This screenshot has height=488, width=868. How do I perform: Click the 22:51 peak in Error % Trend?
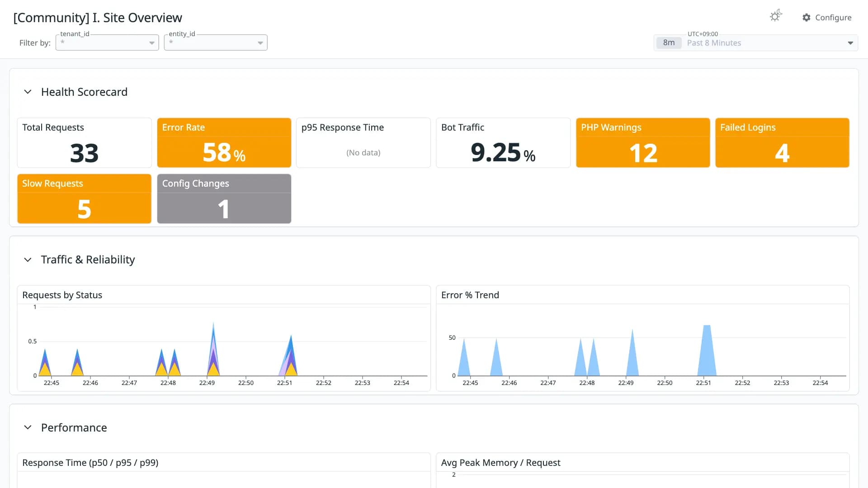707,351
